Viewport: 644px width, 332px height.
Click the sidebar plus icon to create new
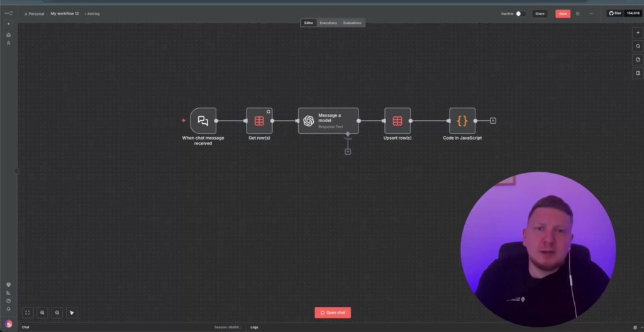(x=9, y=24)
